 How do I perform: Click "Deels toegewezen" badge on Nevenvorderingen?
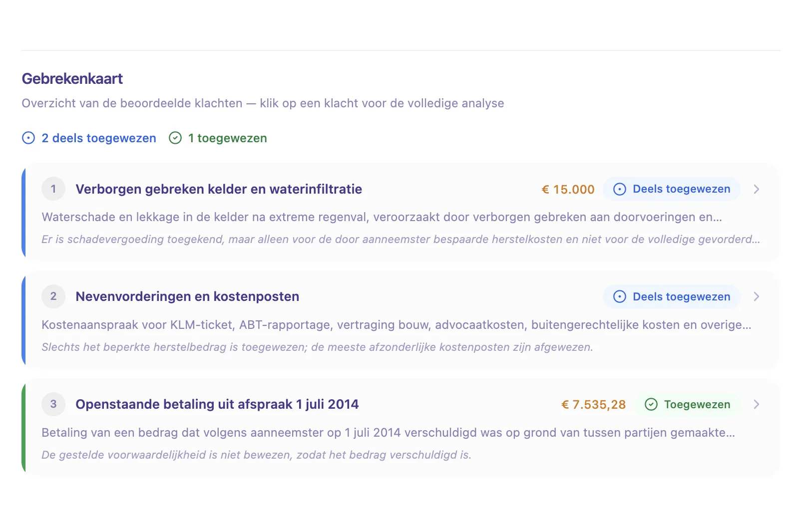tap(672, 296)
